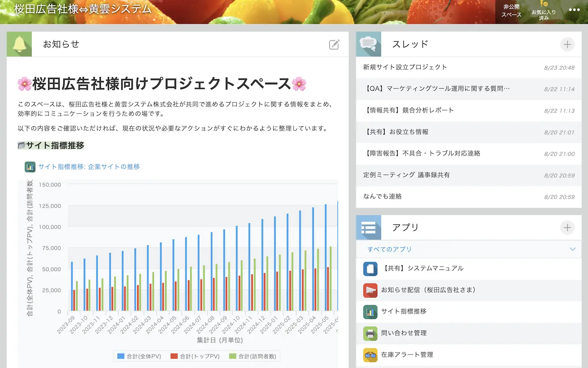
Task: Click the お知らせ配信 app icon
Action: pyautogui.click(x=370, y=290)
